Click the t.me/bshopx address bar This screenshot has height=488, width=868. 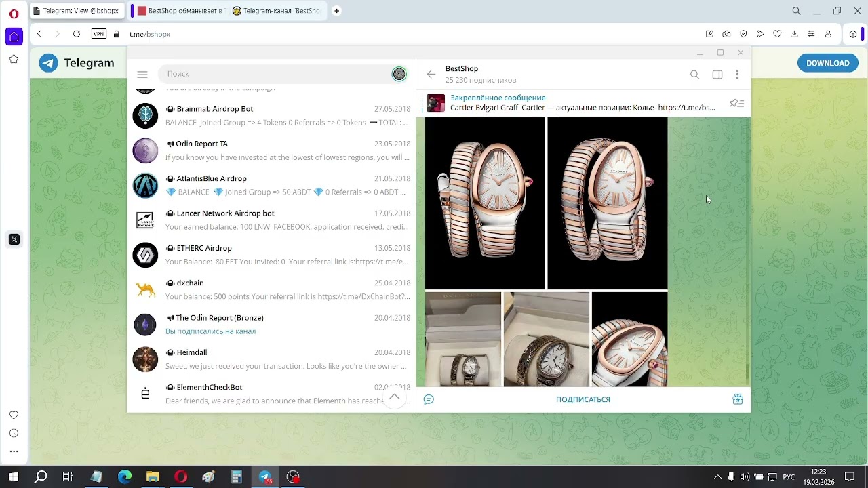pos(407,34)
